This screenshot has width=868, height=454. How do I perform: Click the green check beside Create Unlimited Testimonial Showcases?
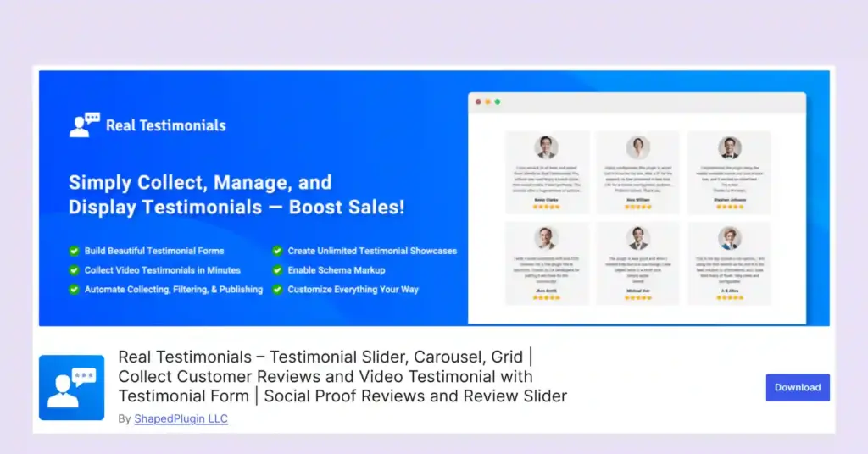[277, 251]
